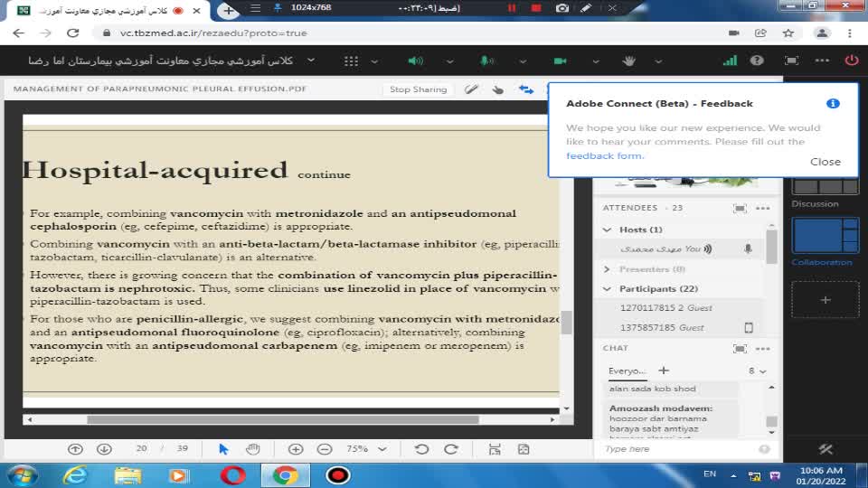This screenshot has width=868, height=488.
Task: Click the sync arrows icon in share pod
Action: point(525,89)
